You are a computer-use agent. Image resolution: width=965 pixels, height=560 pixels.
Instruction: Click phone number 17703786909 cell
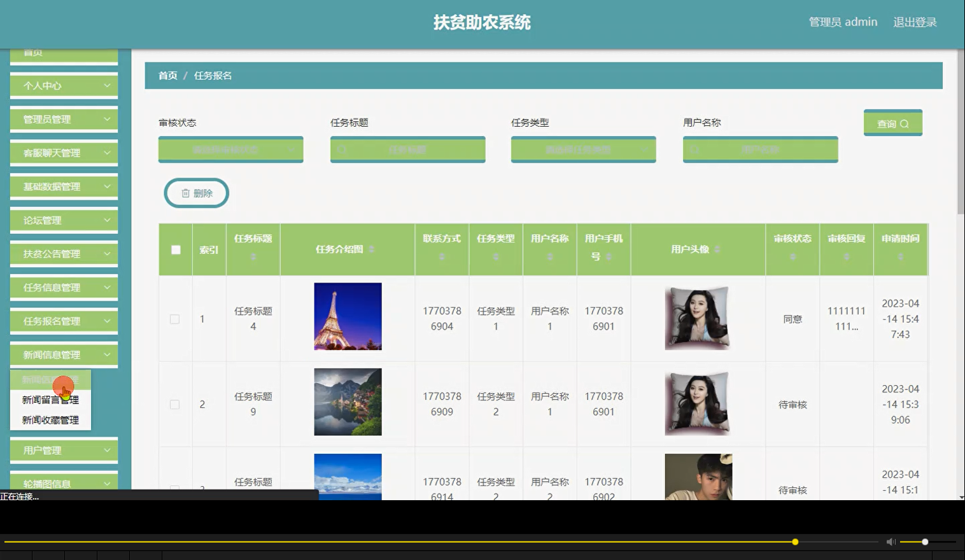(442, 403)
